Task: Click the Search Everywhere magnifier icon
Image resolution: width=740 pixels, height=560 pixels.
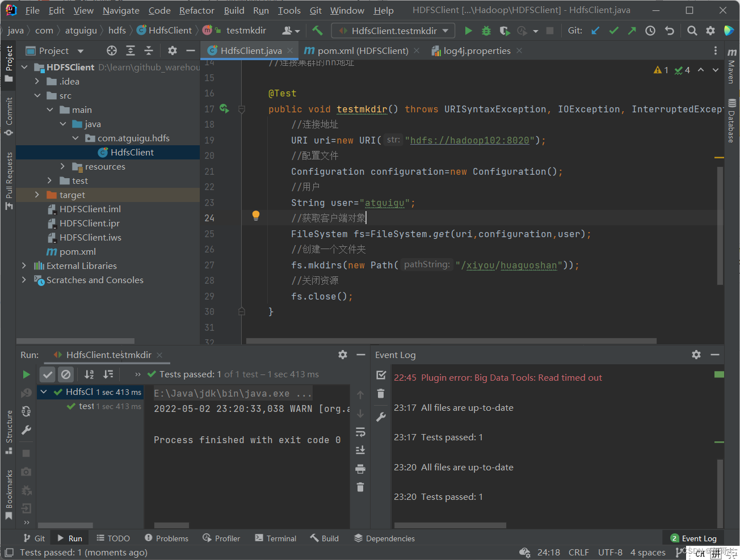Action: point(692,31)
